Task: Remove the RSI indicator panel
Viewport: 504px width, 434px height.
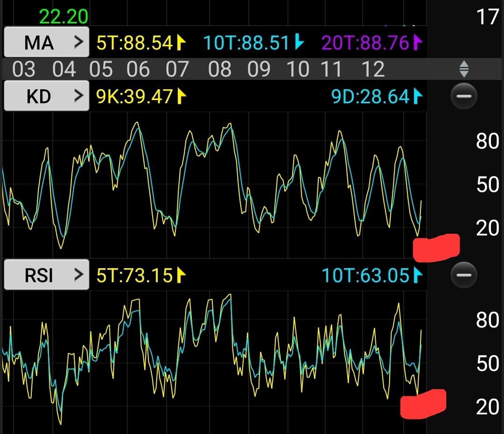Action: 463,275
